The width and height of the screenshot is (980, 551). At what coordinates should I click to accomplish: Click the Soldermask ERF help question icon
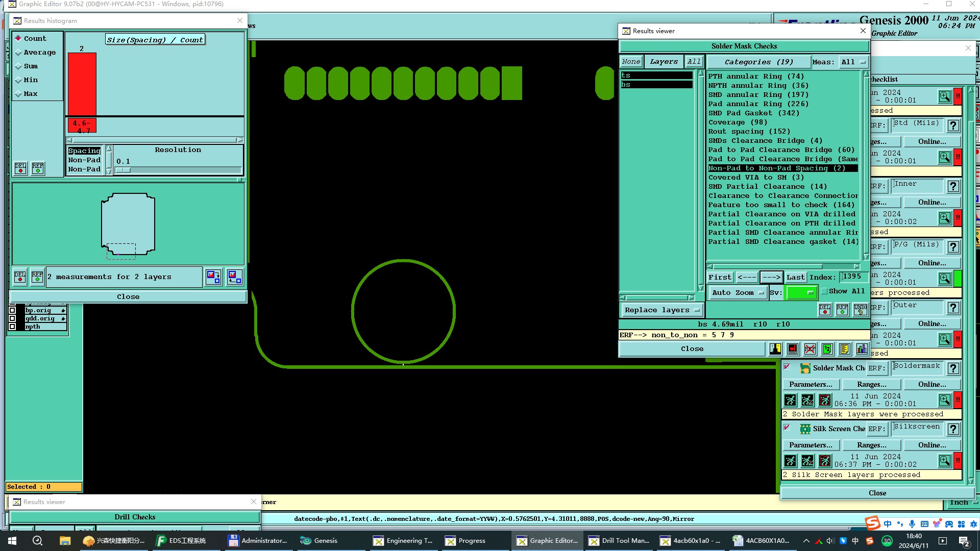pyautogui.click(x=953, y=368)
